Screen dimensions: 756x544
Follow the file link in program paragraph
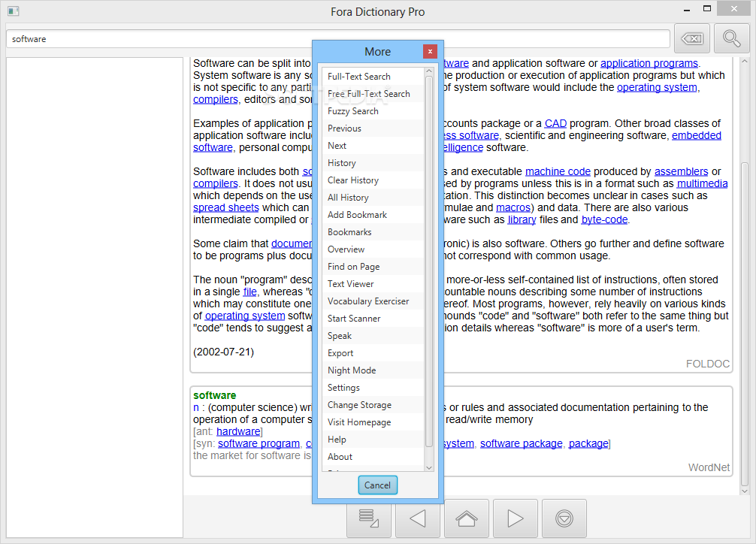coord(249,292)
